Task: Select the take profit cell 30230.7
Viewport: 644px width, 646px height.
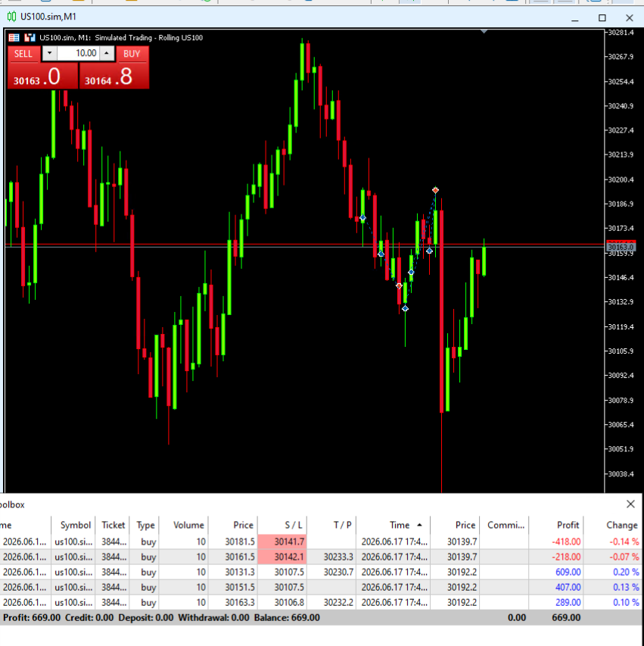Action: [x=331, y=573]
